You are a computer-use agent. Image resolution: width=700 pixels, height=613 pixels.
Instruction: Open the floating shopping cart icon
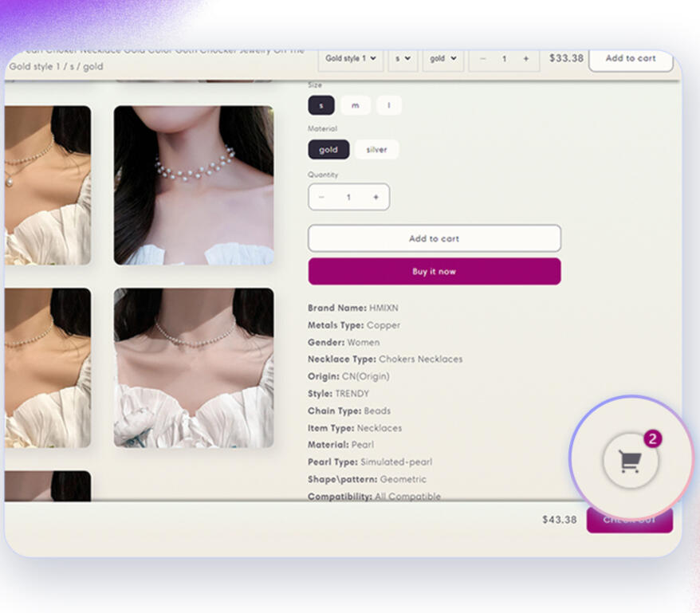[630, 461]
